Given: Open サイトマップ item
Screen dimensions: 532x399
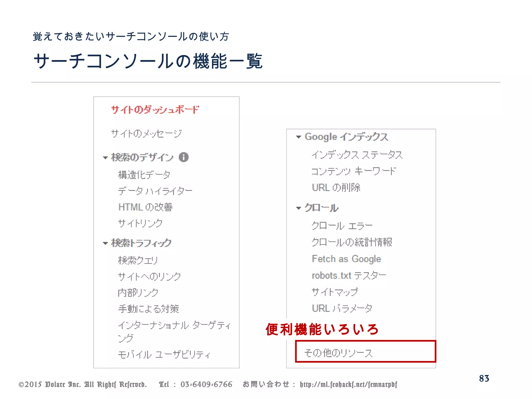Looking at the screenshot, I should pyautogui.click(x=335, y=292).
